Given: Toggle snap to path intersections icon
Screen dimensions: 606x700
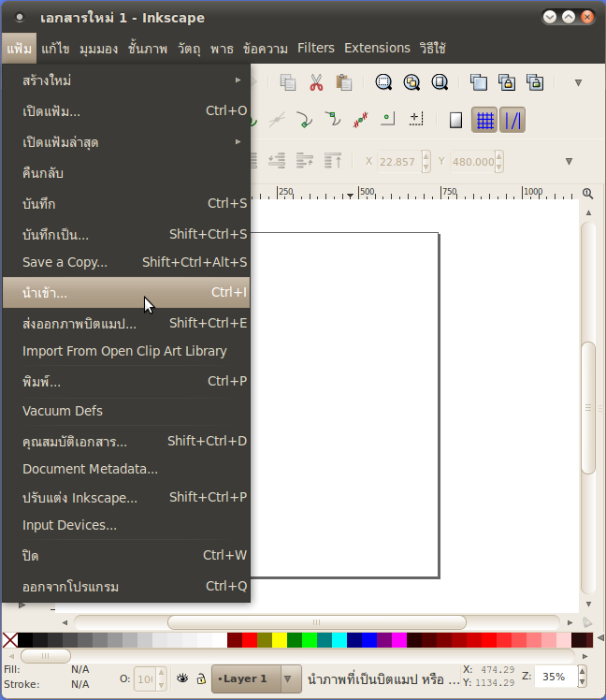Looking at the screenshot, I should coord(277,120).
